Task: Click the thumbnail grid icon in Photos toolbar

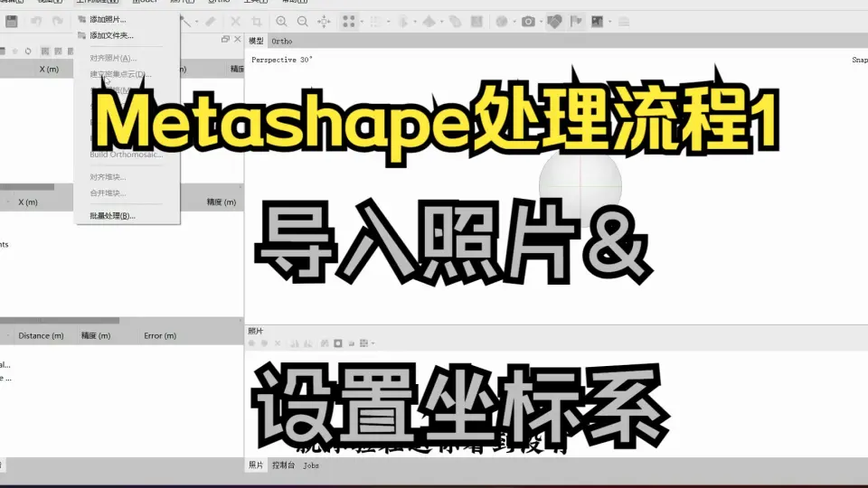Action: 363,343
